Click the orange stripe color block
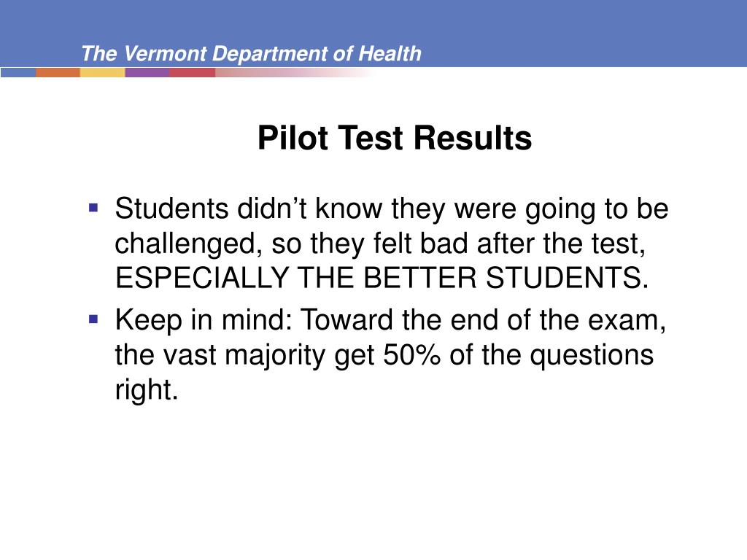 pos(58,72)
